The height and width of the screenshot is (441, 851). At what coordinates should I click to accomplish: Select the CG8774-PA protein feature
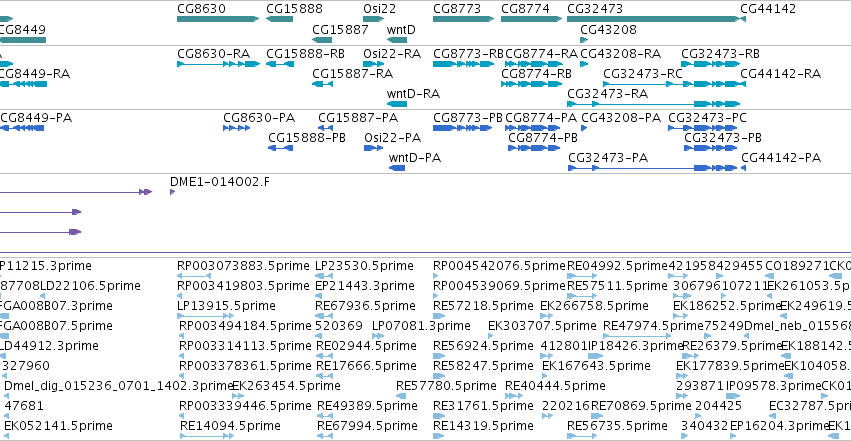click(x=532, y=128)
